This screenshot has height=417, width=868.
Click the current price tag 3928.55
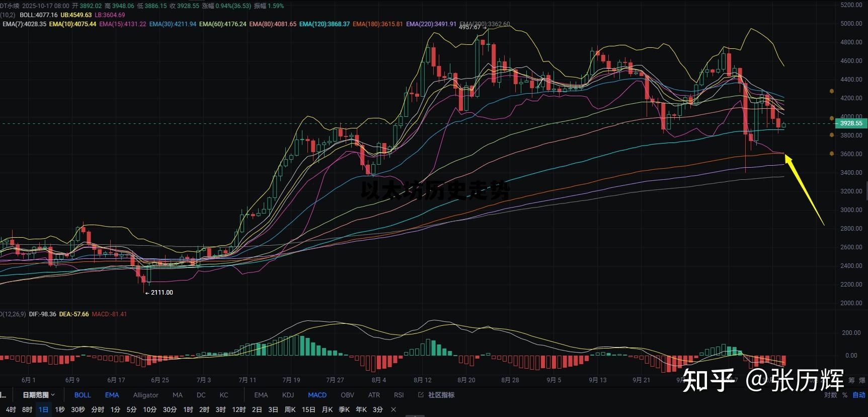click(x=851, y=123)
